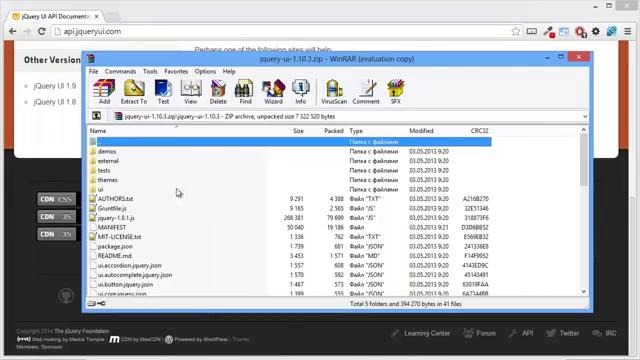Sort file list by Type column
This screenshot has height=360, width=640.
(356, 131)
